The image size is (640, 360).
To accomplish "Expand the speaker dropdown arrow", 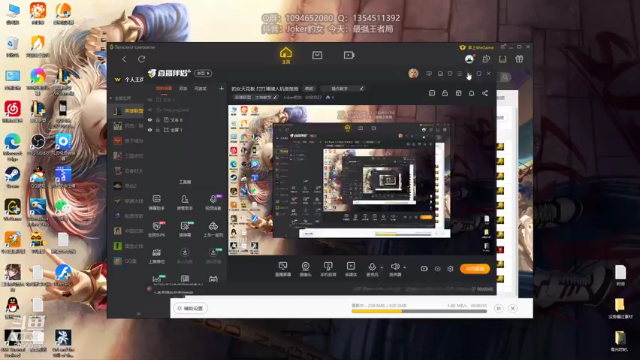I will 404,268.
